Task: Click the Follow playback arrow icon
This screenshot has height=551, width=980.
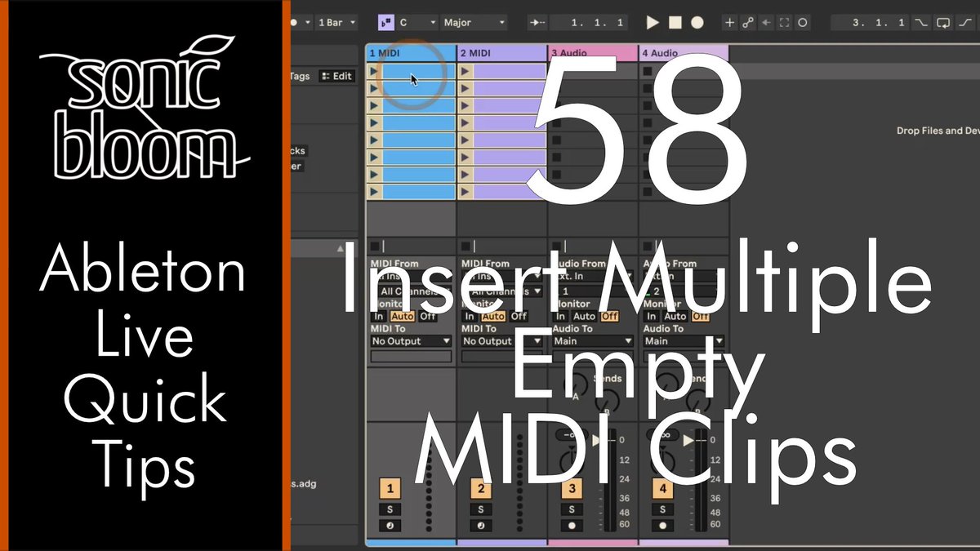Action: [x=536, y=22]
